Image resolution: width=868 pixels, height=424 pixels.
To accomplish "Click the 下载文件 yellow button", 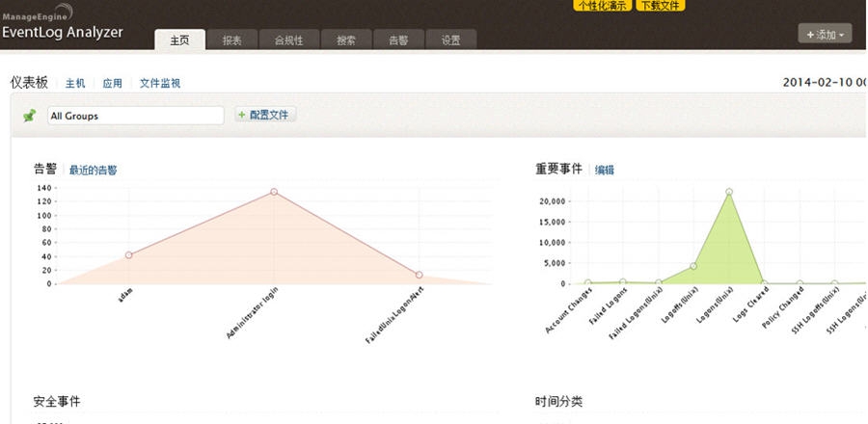I will click(x=661, y=5).
